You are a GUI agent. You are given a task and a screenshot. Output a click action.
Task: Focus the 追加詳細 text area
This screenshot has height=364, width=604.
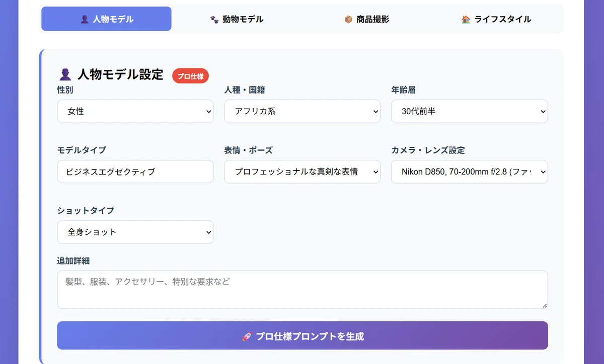pos(303,290)
